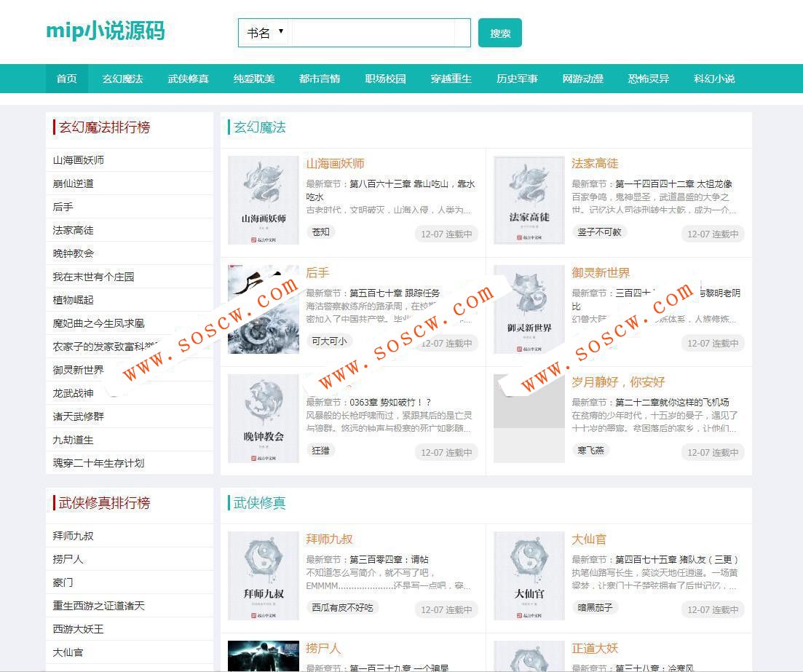803x672 pixels.
Task: Open the 后手 card title link
Action: 317,273
